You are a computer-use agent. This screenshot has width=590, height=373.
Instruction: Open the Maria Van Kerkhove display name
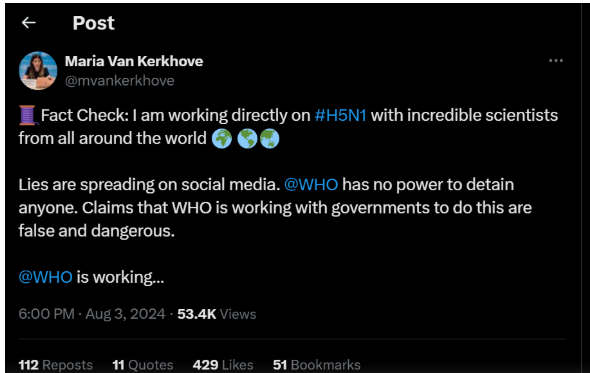134,61
